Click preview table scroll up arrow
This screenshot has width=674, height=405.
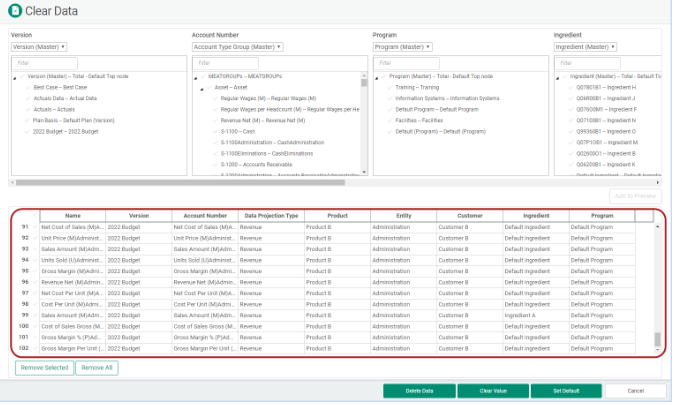tap(657, 226)
